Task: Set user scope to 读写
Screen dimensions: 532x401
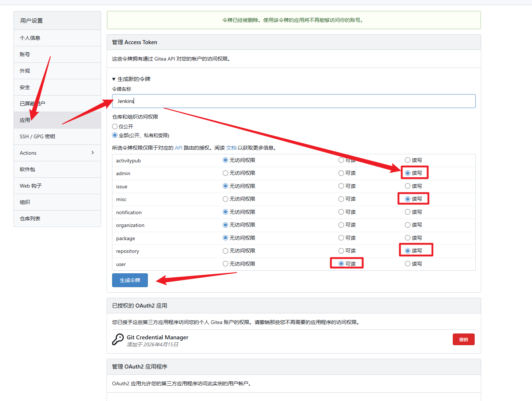Action: 407,263
